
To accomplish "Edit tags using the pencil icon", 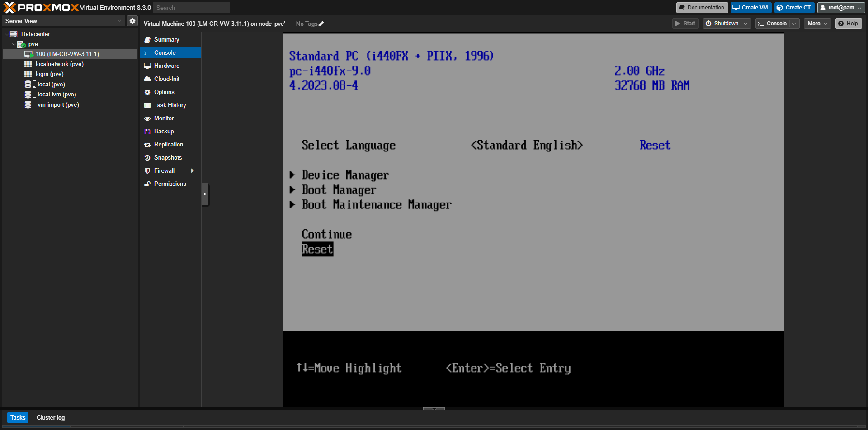I will 321,24.
